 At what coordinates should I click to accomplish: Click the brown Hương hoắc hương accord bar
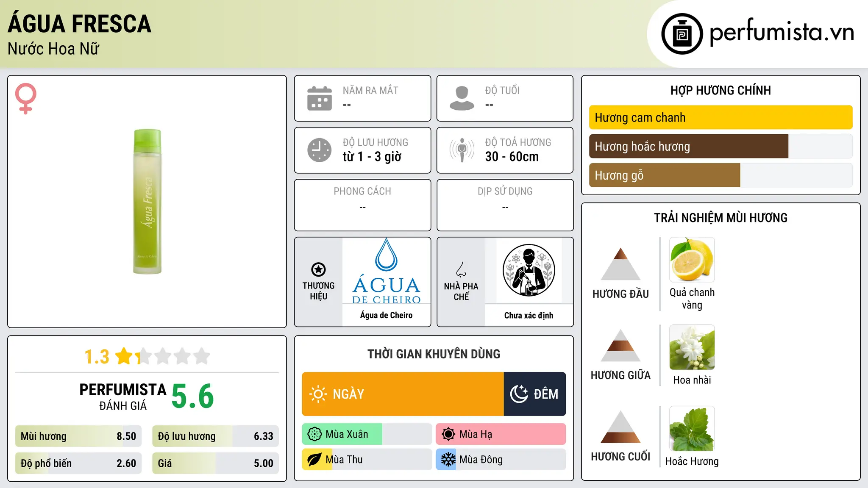click(x=689, y=147)
